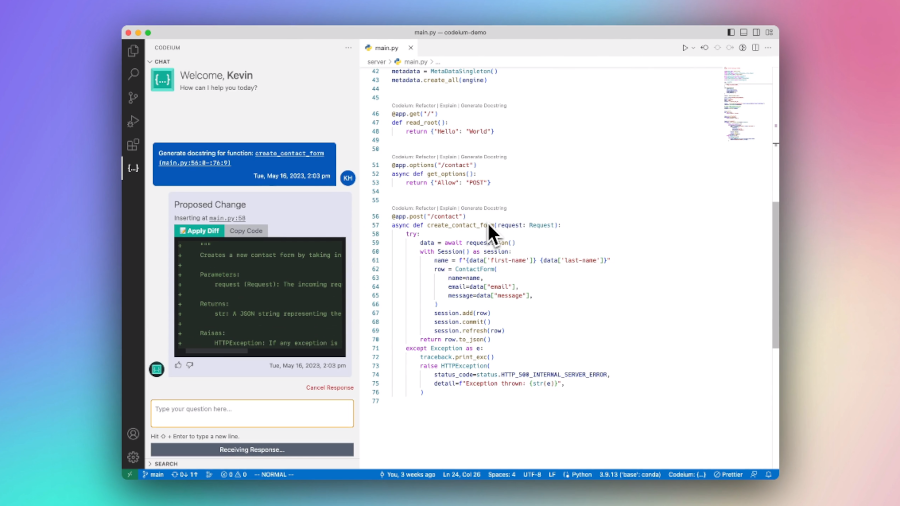
Task: Click the Receiving Response button
Action: [x=252, y=449]
